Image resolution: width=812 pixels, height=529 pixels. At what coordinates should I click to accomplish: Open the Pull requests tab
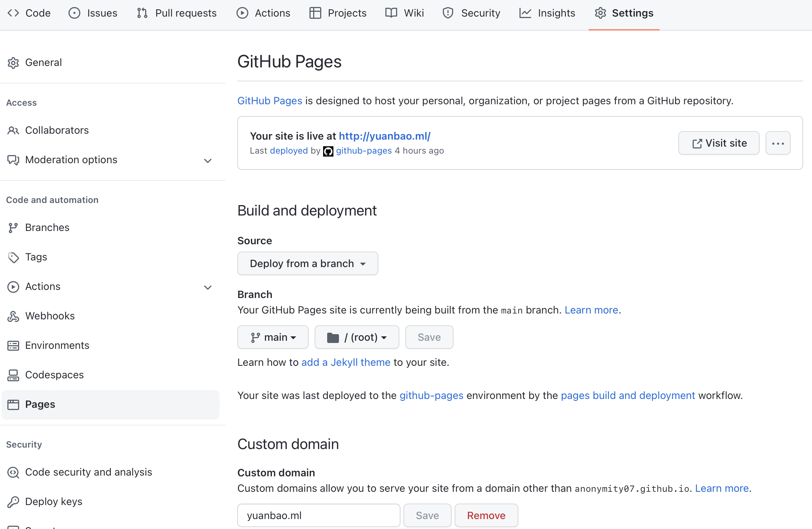(177, 13)
